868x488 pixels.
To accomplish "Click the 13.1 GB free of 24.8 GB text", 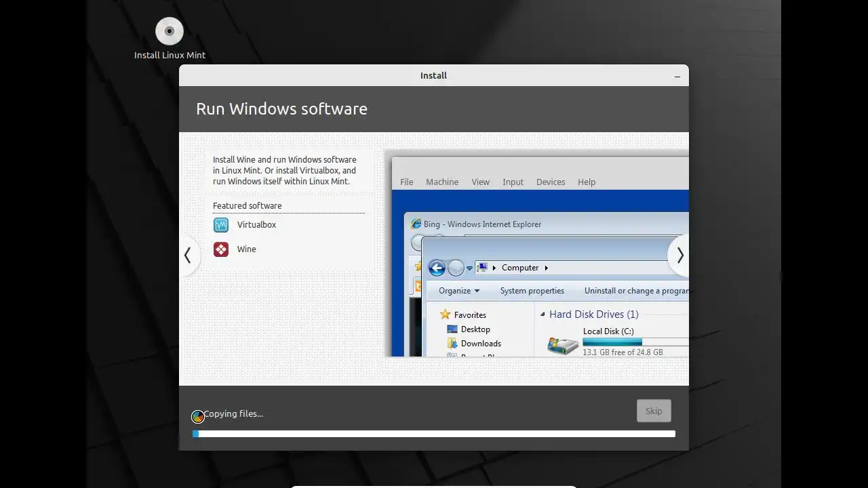I will (623, 352).
